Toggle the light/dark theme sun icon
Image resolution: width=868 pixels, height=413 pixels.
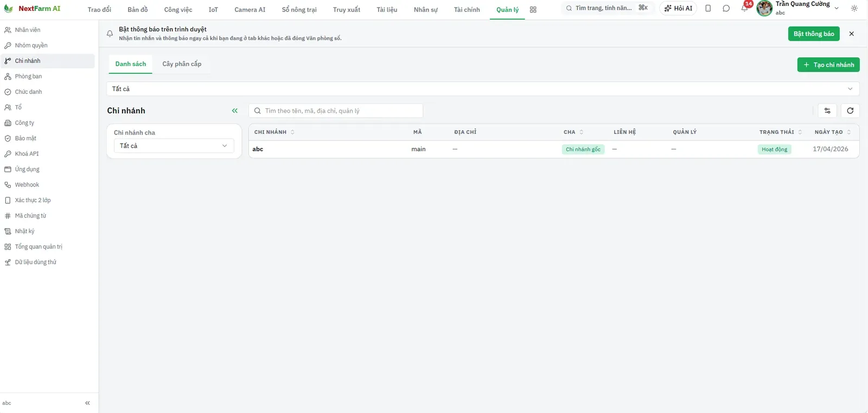coord(854,8)
